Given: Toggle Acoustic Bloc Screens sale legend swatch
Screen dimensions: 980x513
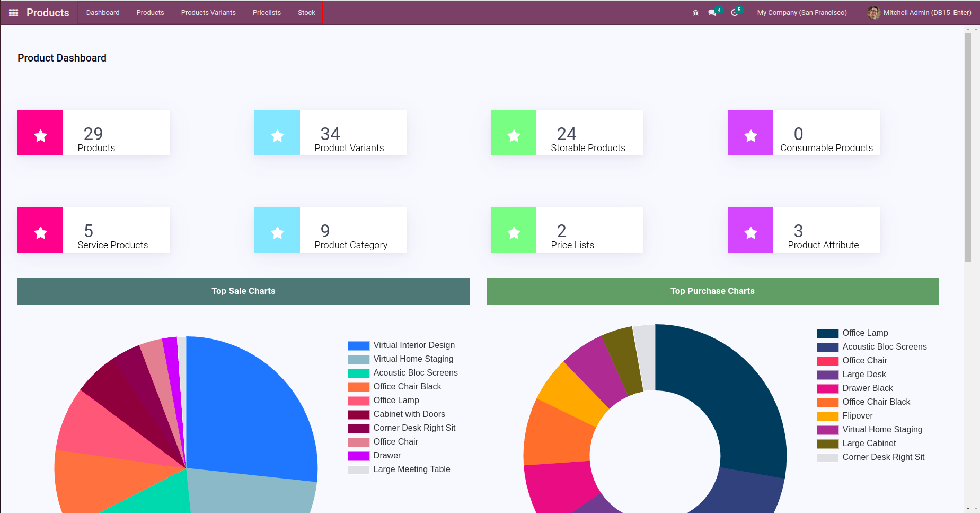Looking at the screenshot, I should click(x=358, y=373).
